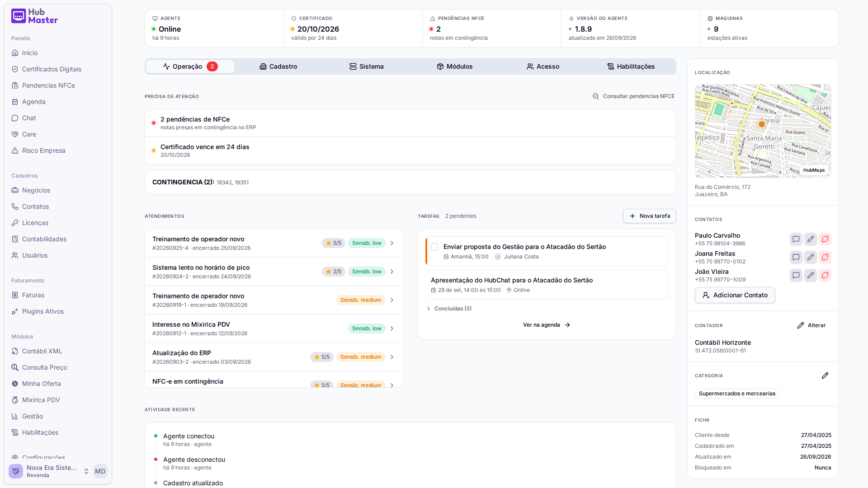
Task: Switch to the Habilitações tab
Action: tap(631, 66)
